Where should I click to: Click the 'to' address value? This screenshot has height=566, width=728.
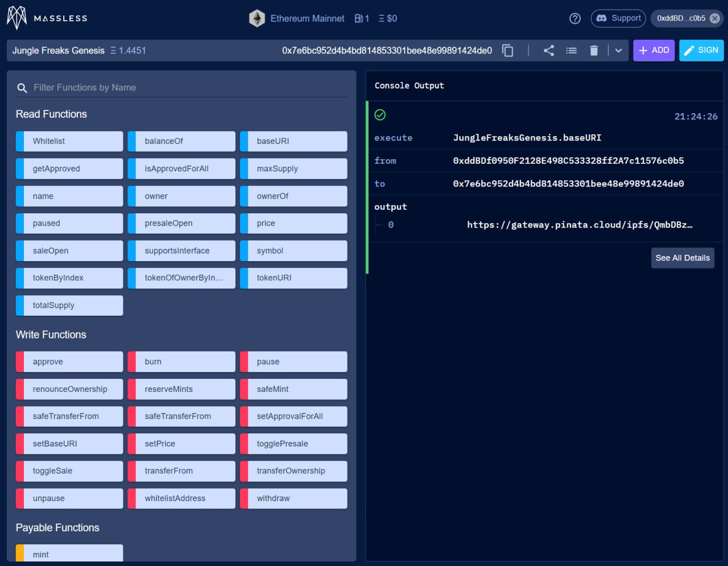[x=568, y=184]
